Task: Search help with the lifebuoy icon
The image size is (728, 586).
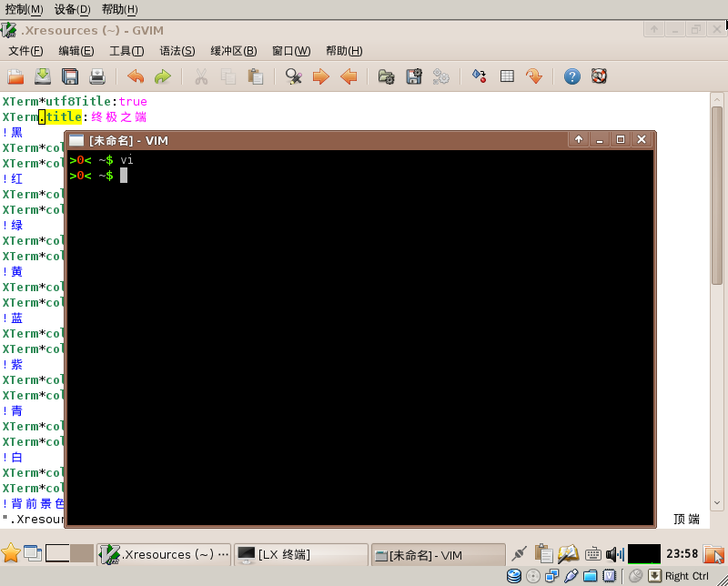Action: click(x=600, y=76)
